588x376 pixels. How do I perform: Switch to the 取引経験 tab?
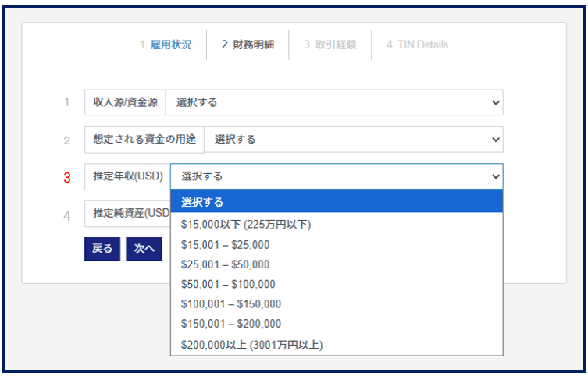(330, 45)
